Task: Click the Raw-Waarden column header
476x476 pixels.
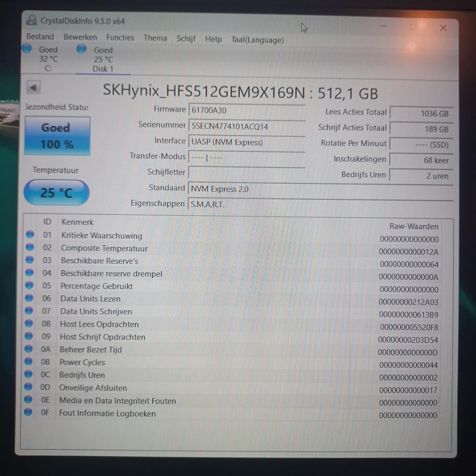Action: click(414, 226)
